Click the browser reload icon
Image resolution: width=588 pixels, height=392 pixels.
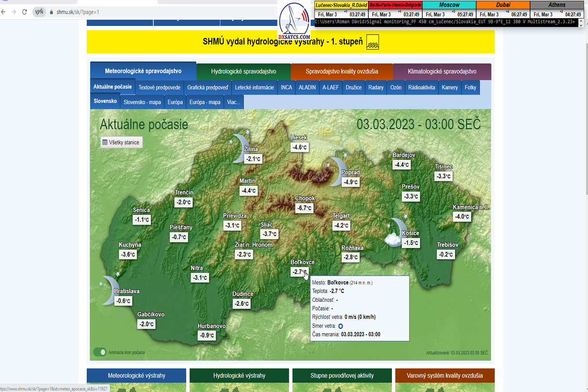[24, 11]
